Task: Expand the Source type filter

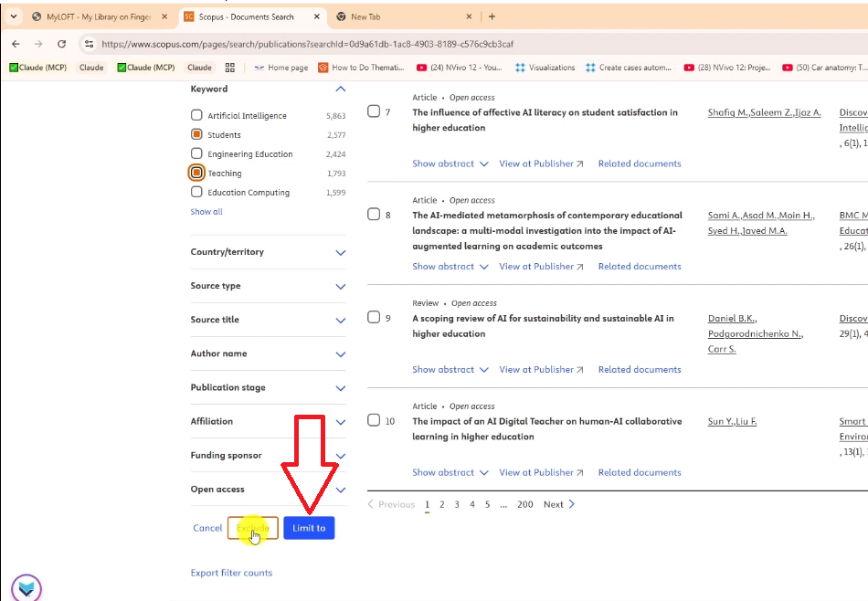Action: (341, 286)
